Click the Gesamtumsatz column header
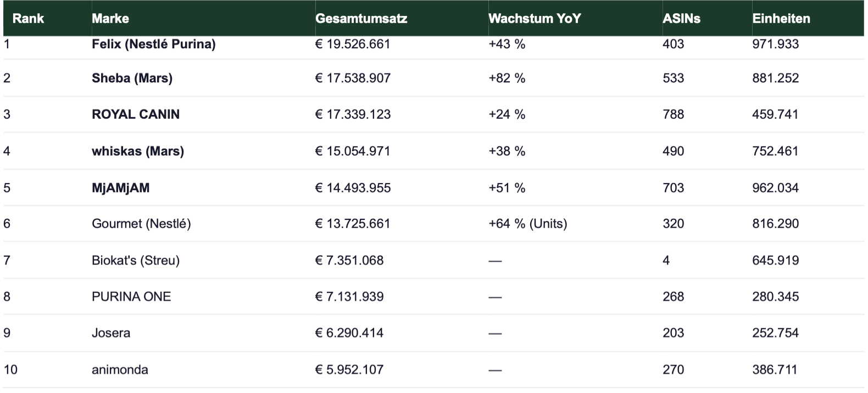The width and height of the screenshot is (868, 393). click(361, 19)
